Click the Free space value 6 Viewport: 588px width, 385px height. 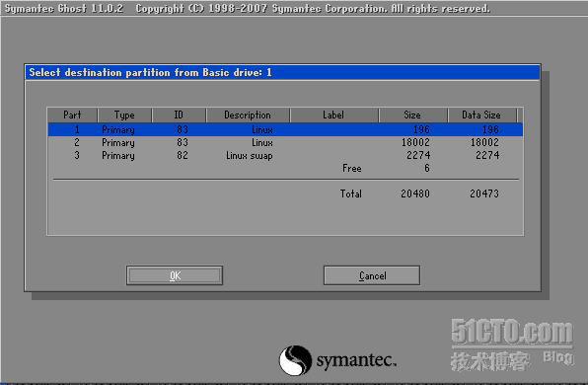pyautogui.click(x=427, y=168)
